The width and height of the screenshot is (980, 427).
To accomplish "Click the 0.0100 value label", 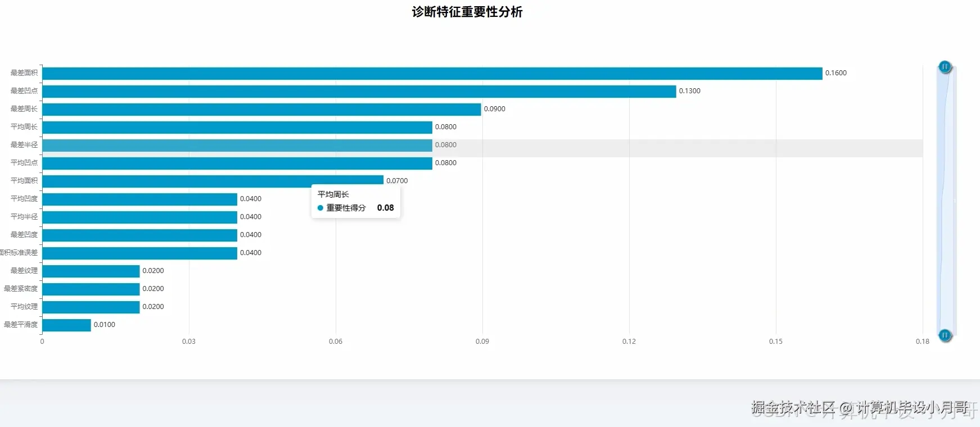I will pyautogui.click(x=104, y=325).
